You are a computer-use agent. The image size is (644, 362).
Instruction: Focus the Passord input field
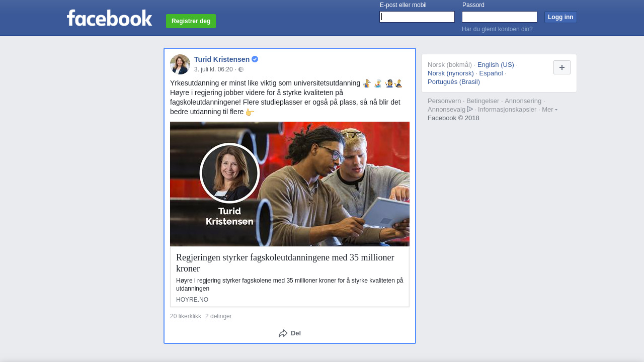tap(499, 17)
